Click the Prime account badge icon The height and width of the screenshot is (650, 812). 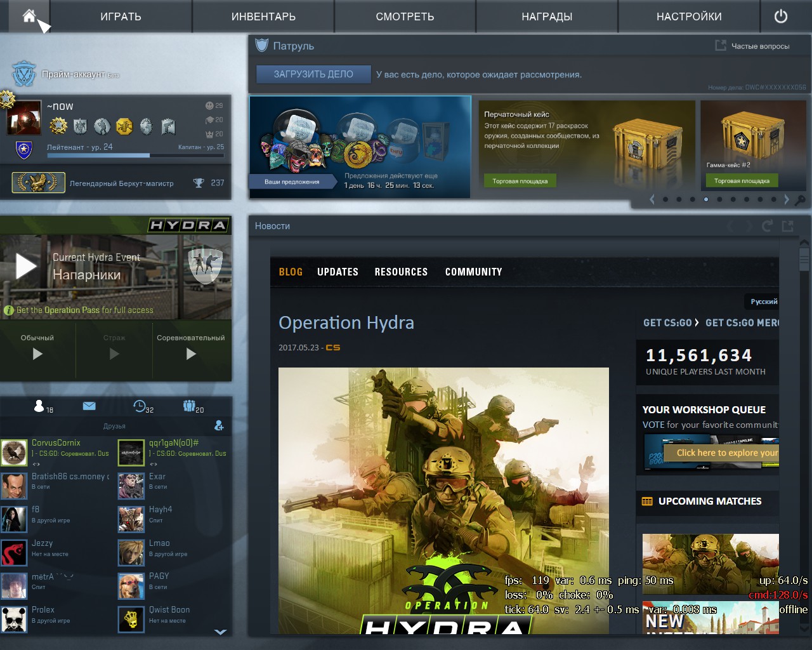coord(24,74)
